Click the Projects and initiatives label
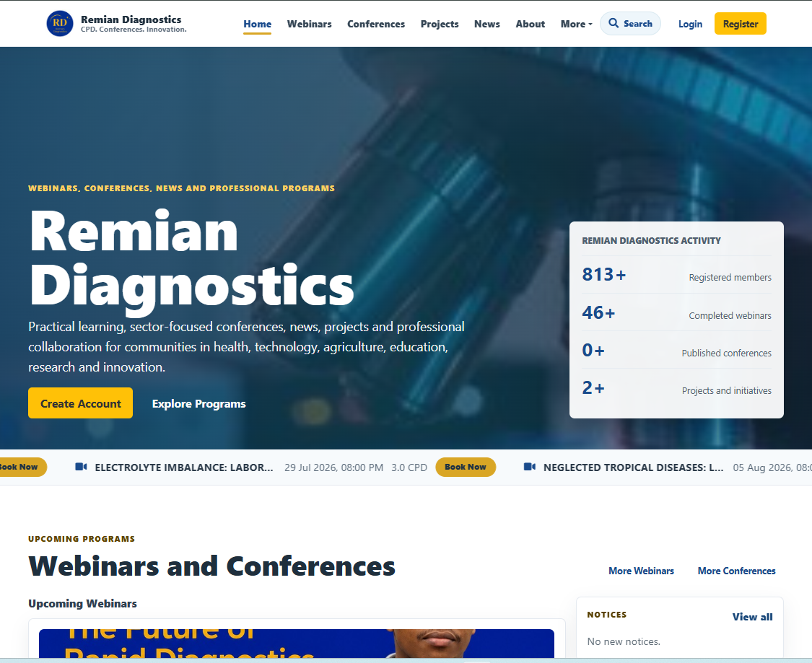The height and width of the screenshot is (663, 812). click(x=727, y=391)
